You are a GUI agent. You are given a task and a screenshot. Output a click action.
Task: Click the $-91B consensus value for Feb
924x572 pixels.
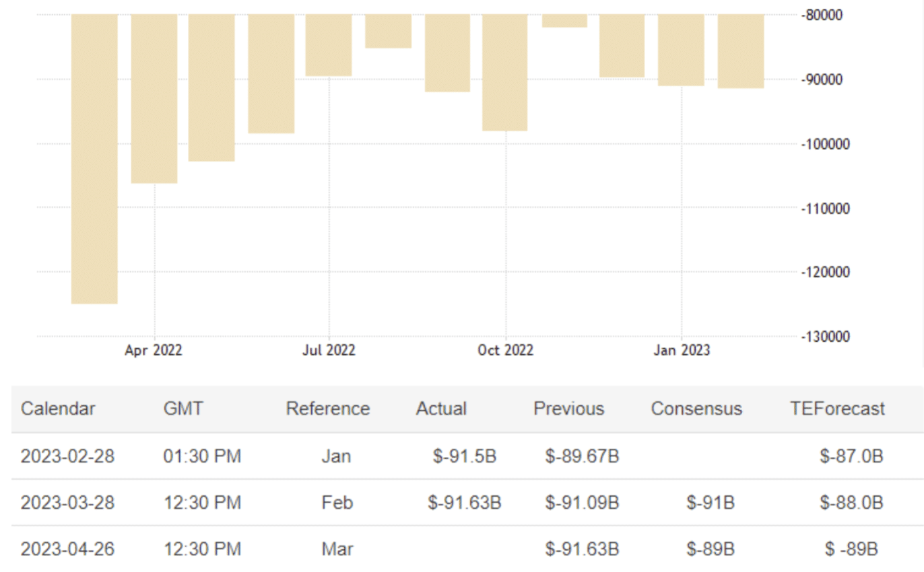click(711, 503)
